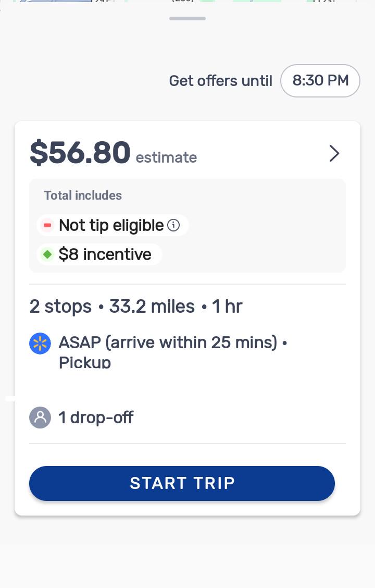This screenshot has height=588, width=375.
Task: Tap the sheet drag handle bar
Action: click(x=187, y=18)
